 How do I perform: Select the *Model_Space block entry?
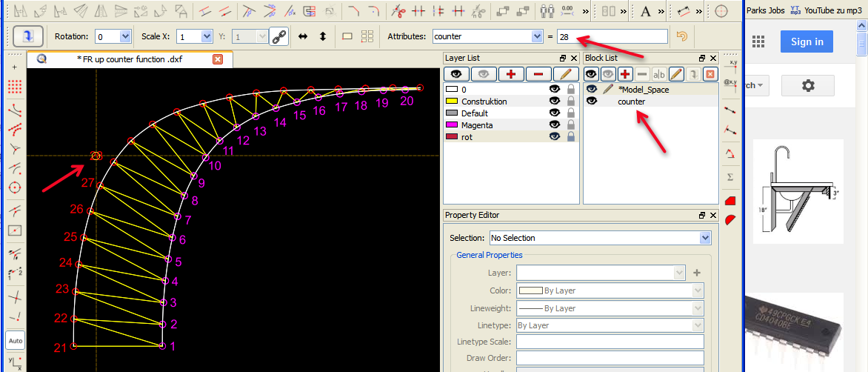(x=643, y=89)
